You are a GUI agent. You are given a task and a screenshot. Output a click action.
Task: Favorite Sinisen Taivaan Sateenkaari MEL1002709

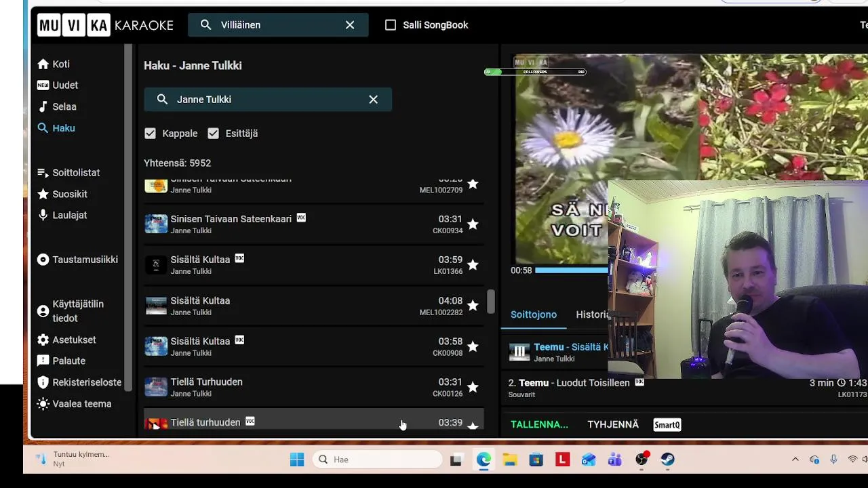coord(473,184)
